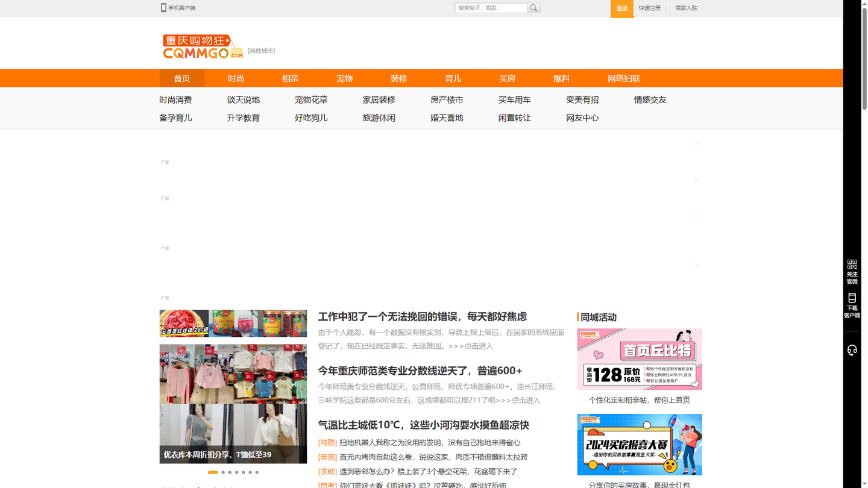
Task: Open the post 遇到恶邻怎么办
Action: 429,472
